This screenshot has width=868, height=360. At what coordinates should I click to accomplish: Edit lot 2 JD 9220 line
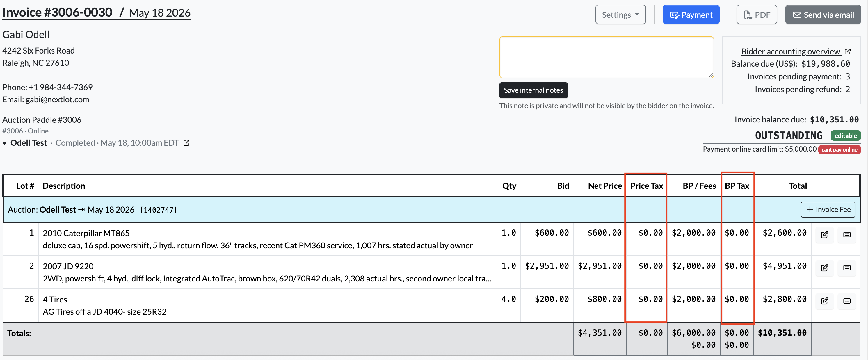(x=824, y=268)
